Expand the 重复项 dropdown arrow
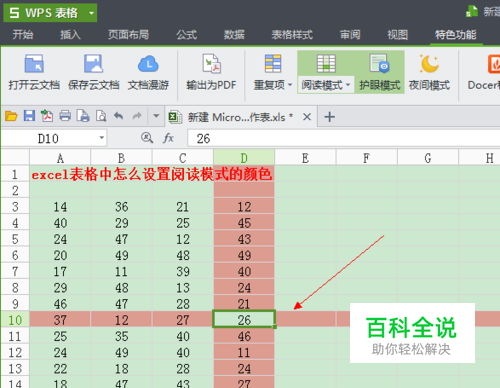Image resolution: width=500 pixels, height=388 pixels. [290, 85]
